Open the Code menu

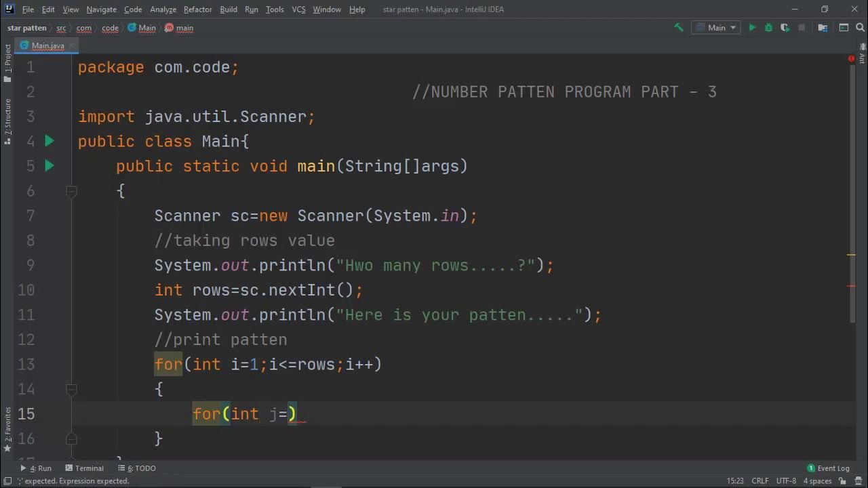coord(133,9)
